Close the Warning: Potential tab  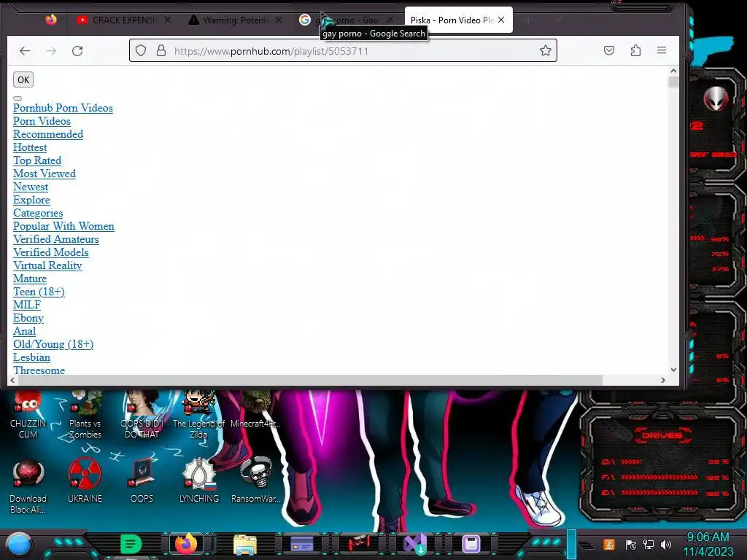pos(279,20)
